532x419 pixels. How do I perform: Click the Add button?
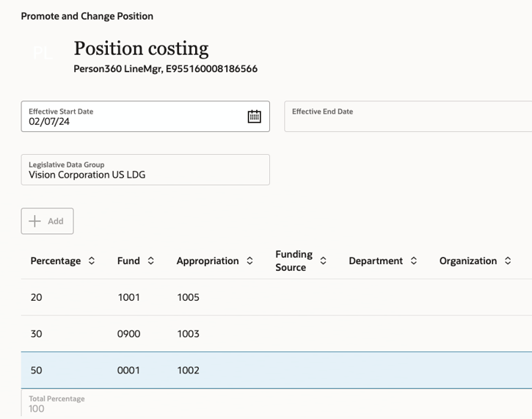tap(47, 221)
